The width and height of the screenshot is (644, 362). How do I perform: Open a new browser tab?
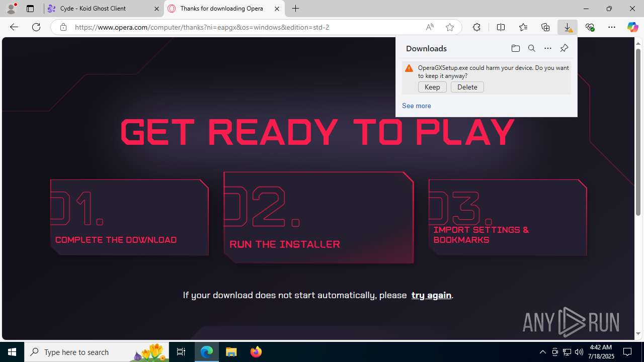[296, 9]
